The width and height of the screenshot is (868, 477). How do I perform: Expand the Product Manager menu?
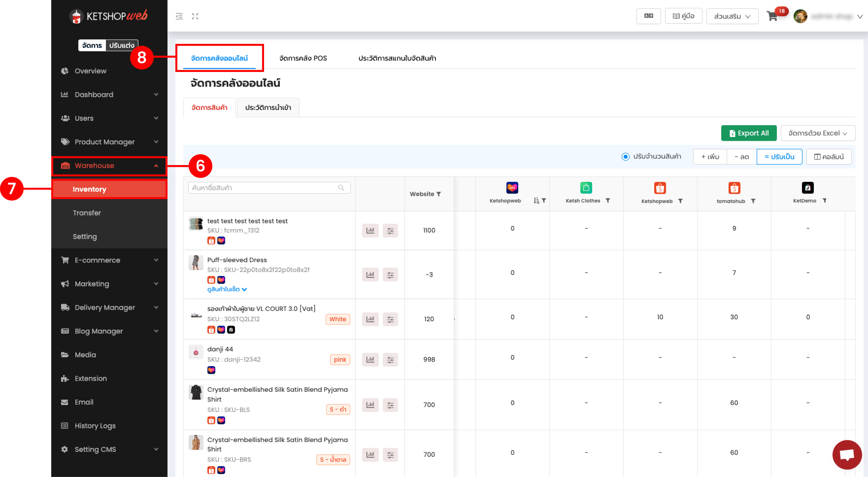[109, 142]
